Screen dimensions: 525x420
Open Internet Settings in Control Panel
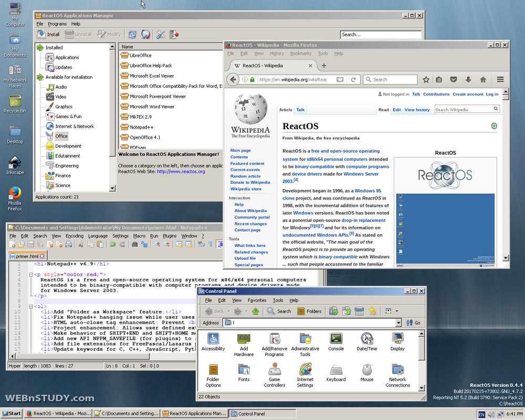point(305,375)
